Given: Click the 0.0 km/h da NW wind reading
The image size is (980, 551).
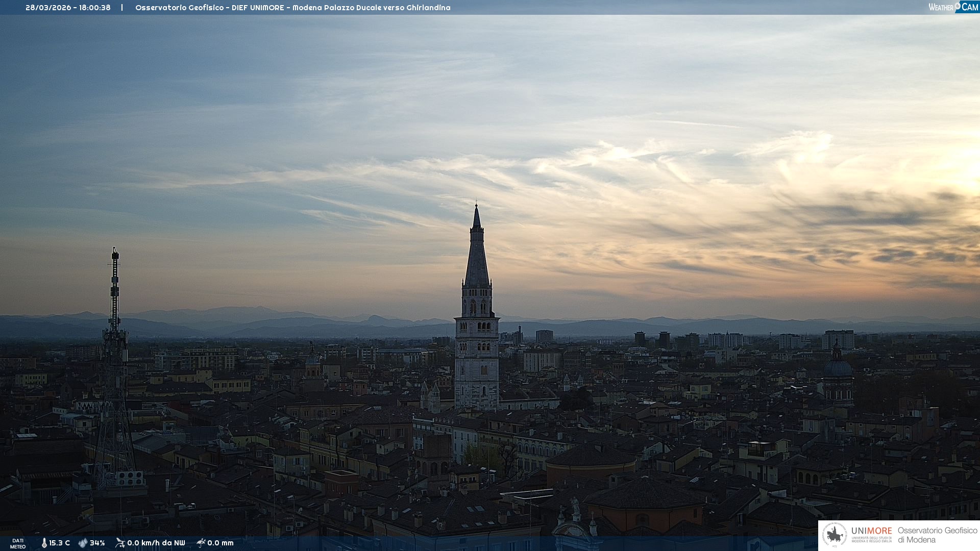Looking at the screenshot, I should [156, 543].
